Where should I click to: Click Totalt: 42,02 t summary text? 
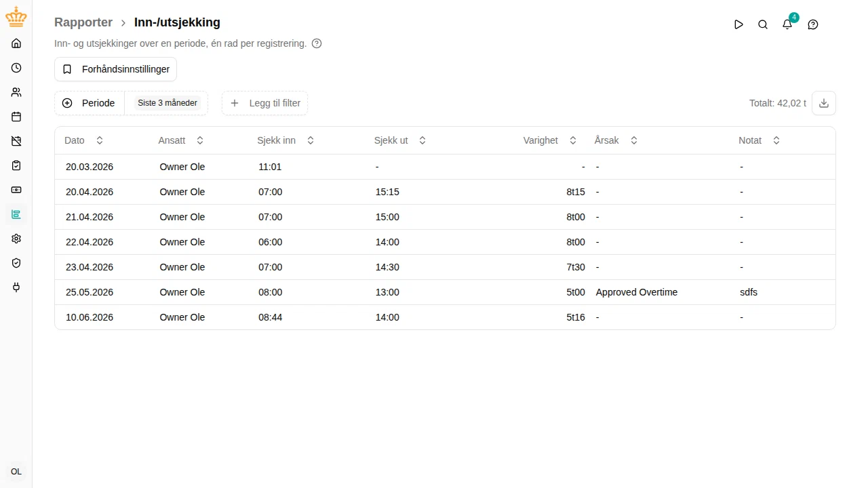[x=778, y=103]
